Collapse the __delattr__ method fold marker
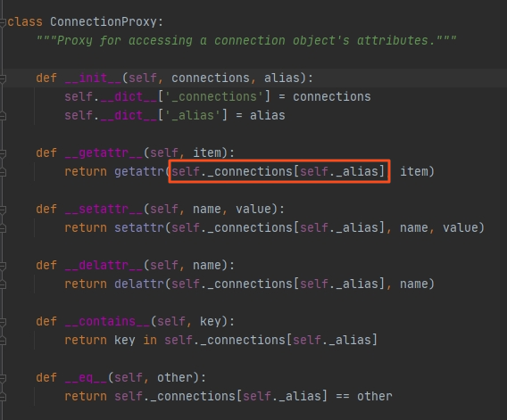Image resolution: width=507 pixels, height=420 pixels. pyautogui.click(x=3, y=265)
